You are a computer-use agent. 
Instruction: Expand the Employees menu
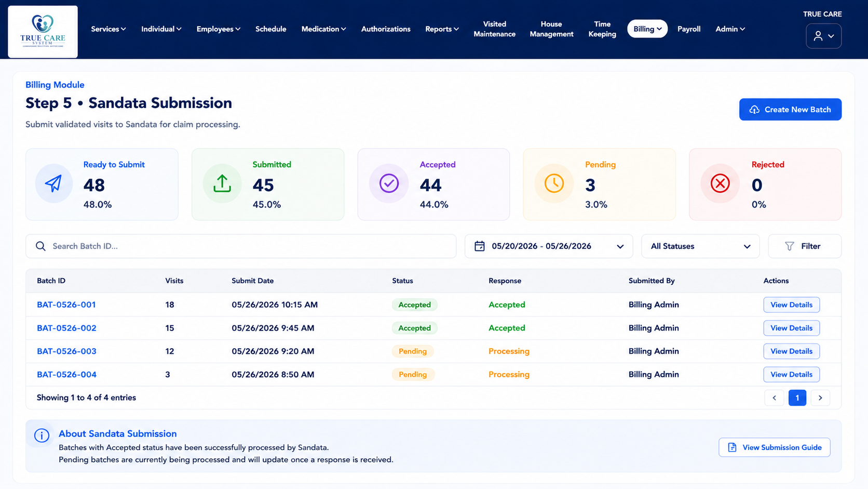(x=218, y=29)
